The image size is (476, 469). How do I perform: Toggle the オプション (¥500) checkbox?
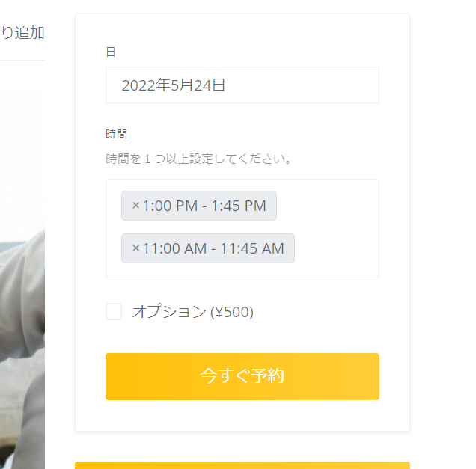click(x=114, y=312)
